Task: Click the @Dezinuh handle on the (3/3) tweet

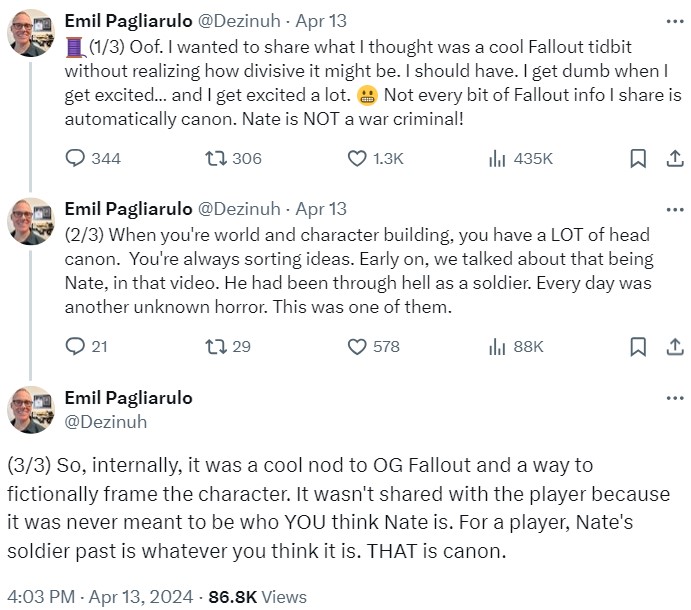Action: tap(105, 421)
